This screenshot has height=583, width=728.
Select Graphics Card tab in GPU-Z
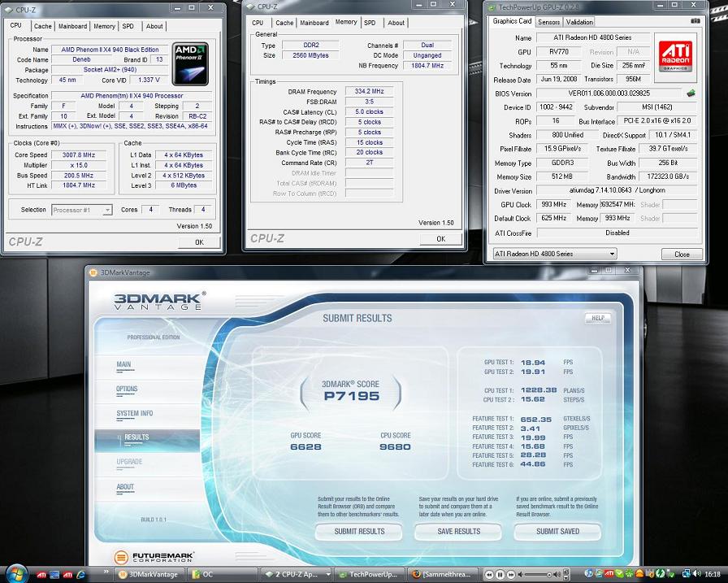pyautogui.click(x=512, y=21)
